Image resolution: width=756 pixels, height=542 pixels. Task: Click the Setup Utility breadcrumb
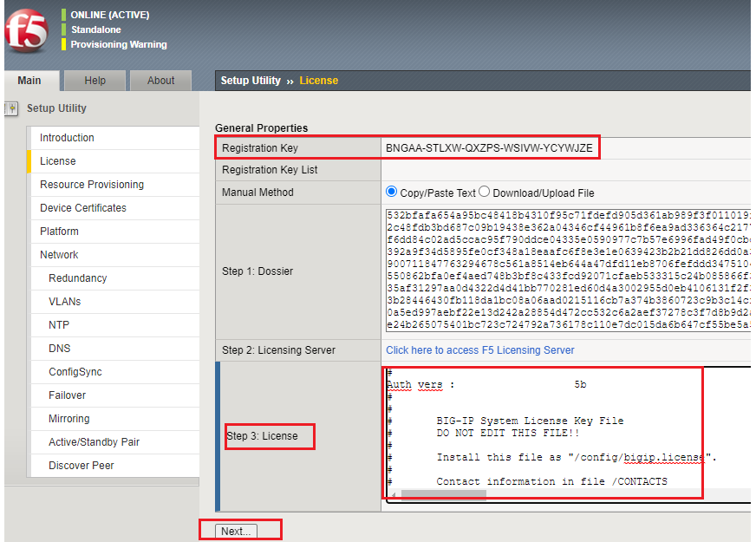tap(251, 81)
